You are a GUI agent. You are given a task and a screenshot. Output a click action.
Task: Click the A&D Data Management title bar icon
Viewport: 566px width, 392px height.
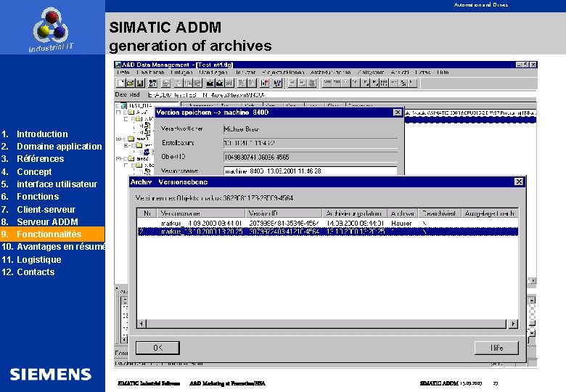click(x=118, y=65)
